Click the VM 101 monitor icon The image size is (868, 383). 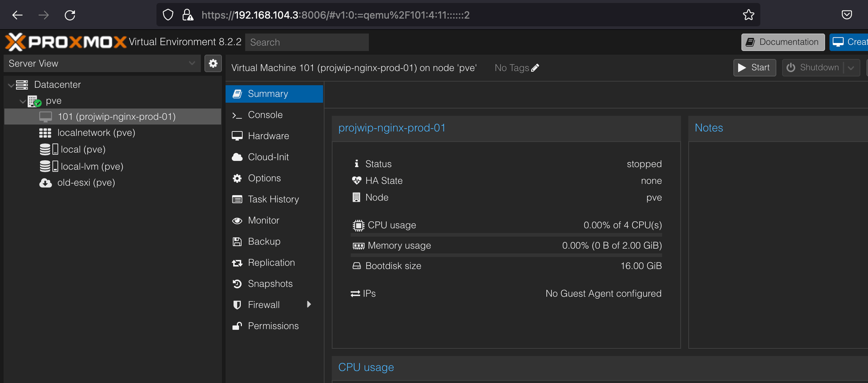46,117
